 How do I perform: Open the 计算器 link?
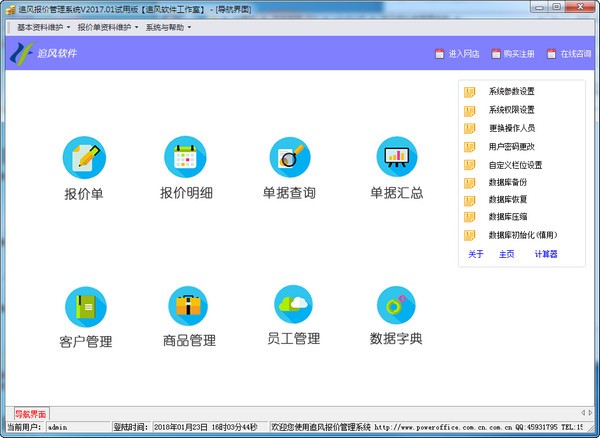[x=545, y=254]
